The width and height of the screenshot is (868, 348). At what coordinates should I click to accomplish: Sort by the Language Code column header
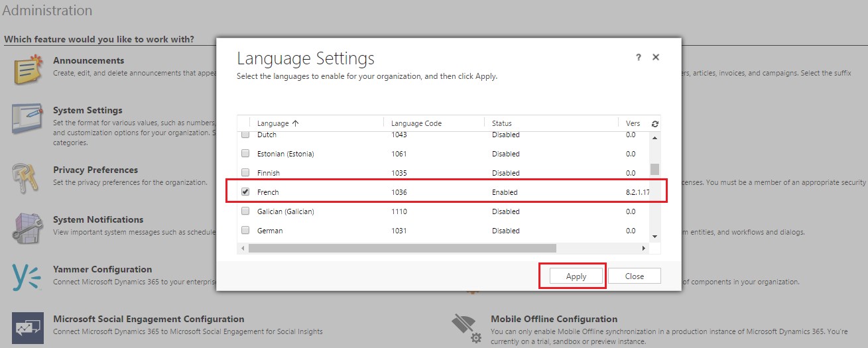(x=416, y=123)
